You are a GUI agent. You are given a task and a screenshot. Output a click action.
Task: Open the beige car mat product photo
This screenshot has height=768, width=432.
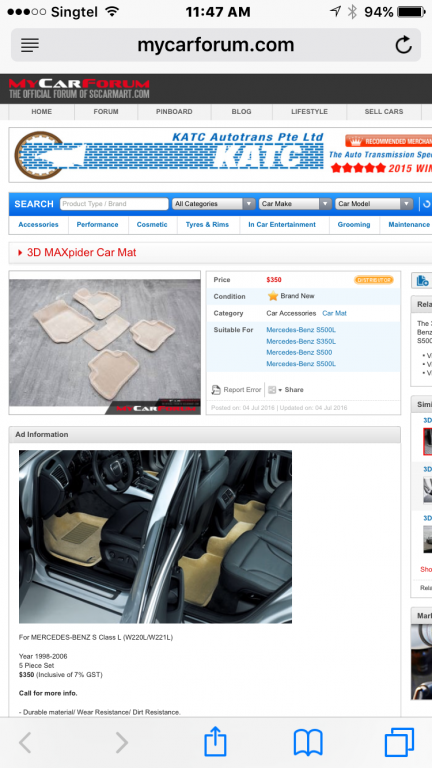pos(105,343)
